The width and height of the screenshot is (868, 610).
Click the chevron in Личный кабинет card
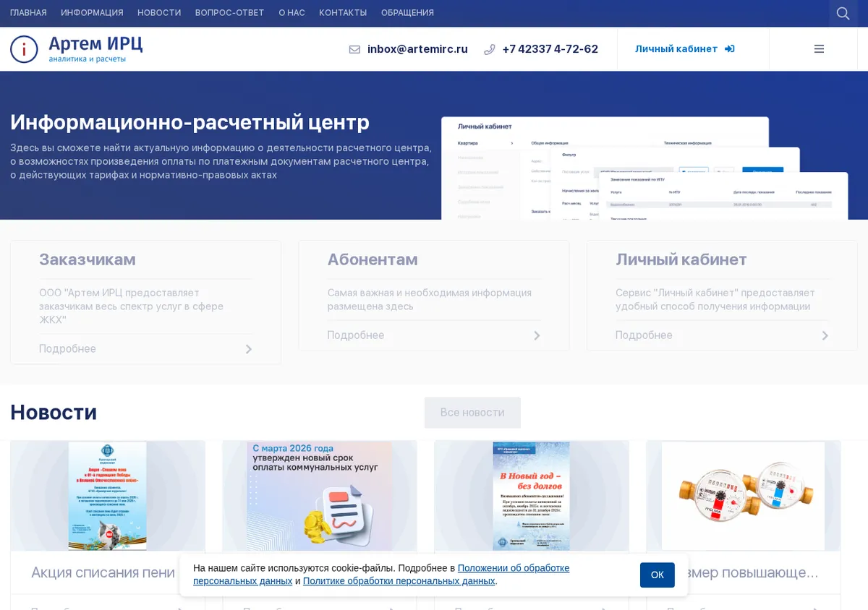point(825,335)
